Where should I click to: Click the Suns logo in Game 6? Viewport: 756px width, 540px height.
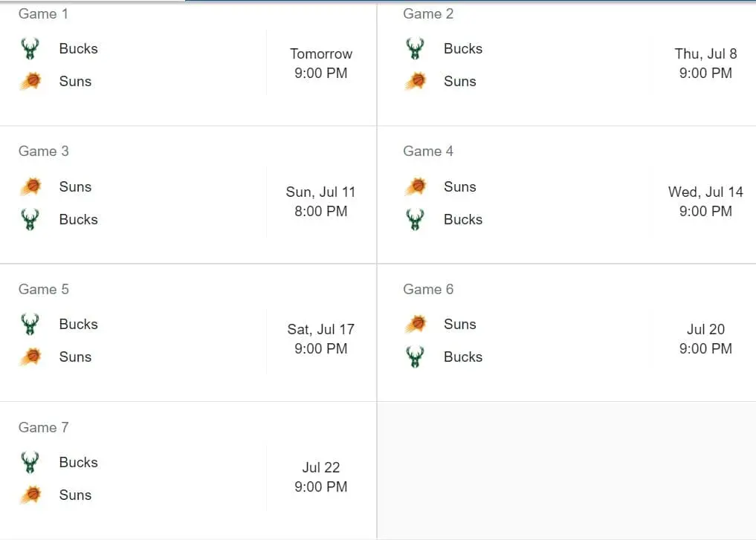[415, 324]
